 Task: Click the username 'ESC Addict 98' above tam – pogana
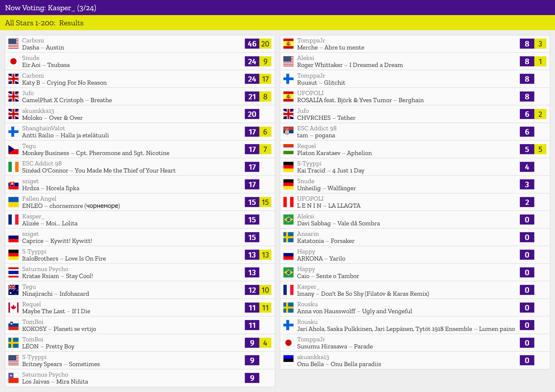pyautogui.click(x=317, y=128)
